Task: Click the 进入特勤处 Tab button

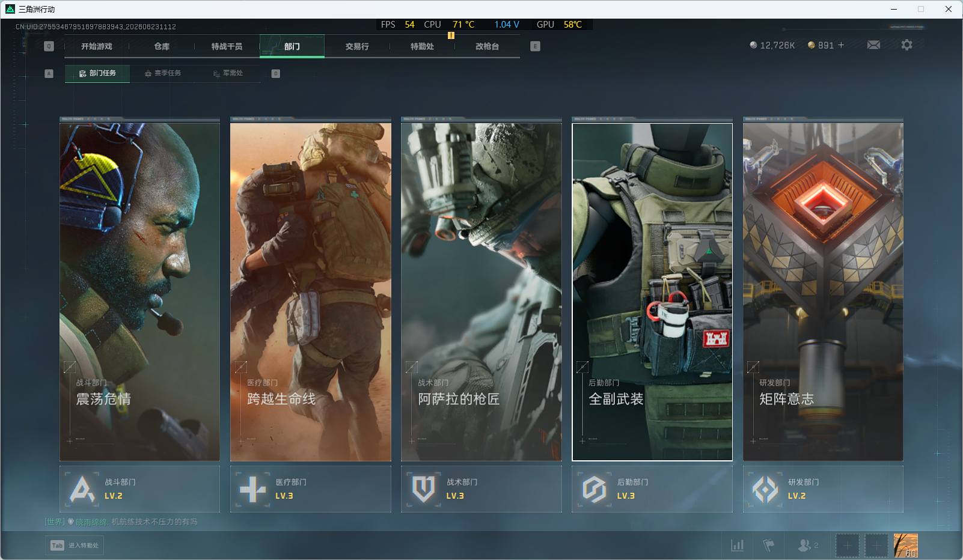Action: pos(75,545)
